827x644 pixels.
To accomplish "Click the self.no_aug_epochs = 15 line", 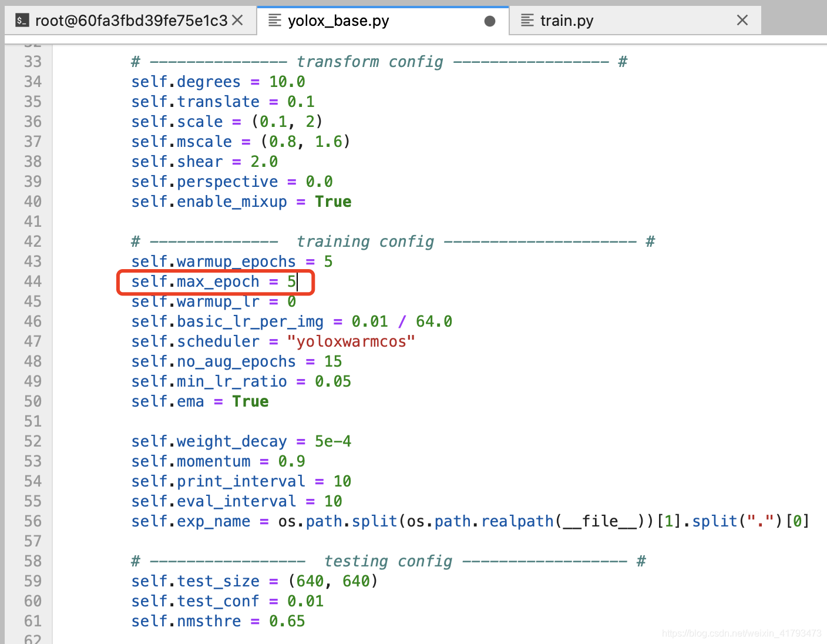I will pyautogui.click(x=237, y=361).
